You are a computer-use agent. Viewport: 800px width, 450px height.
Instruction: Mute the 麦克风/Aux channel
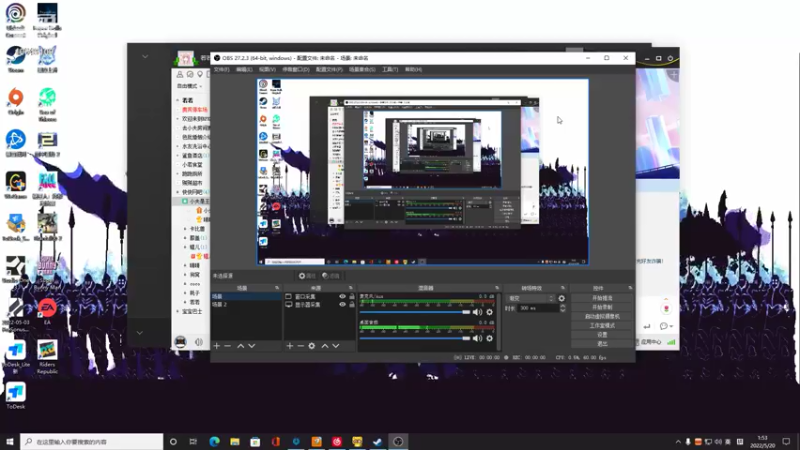478,312
